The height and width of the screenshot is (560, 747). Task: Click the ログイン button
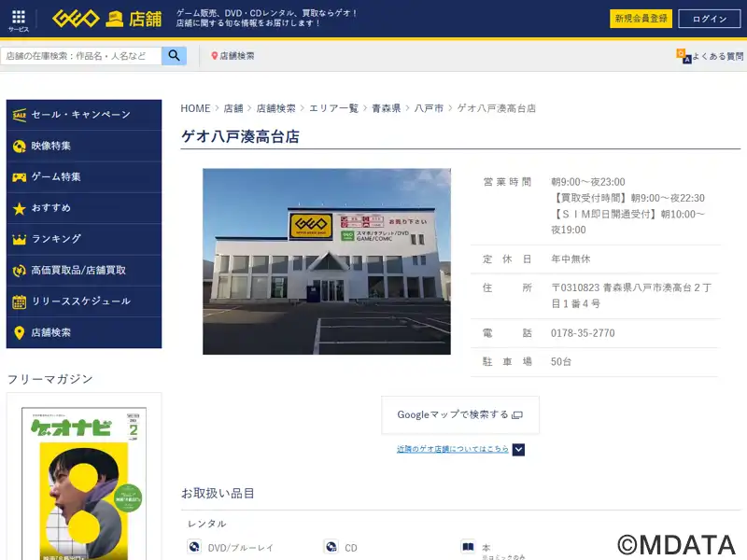[x=710, y=19]
